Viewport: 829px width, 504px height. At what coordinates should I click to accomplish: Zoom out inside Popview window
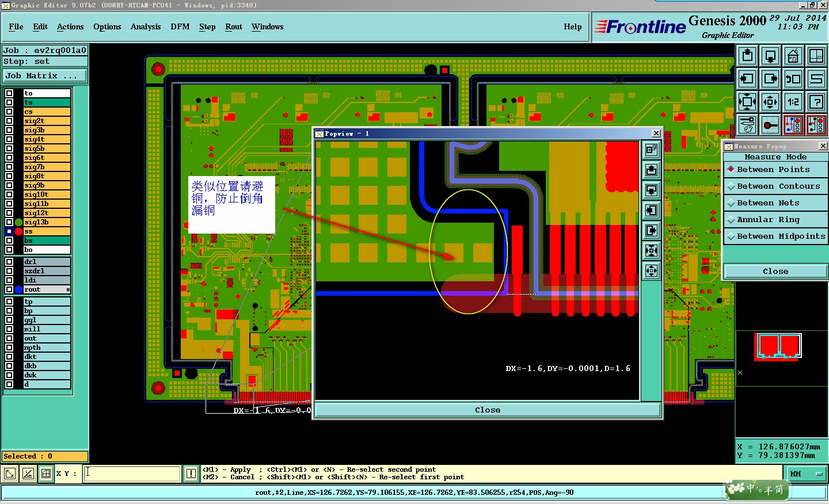(x=651, y=271)
